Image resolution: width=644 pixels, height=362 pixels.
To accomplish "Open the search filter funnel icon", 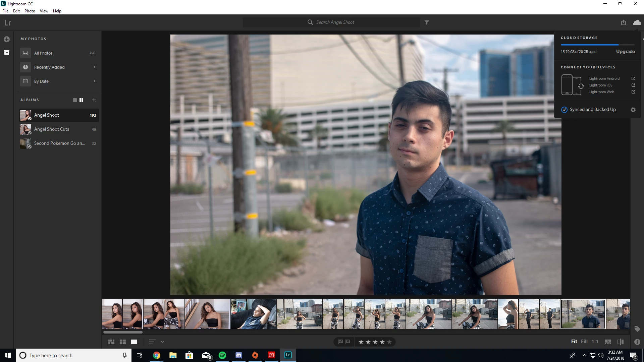I will pyautogui.click(x=427, y=22).
